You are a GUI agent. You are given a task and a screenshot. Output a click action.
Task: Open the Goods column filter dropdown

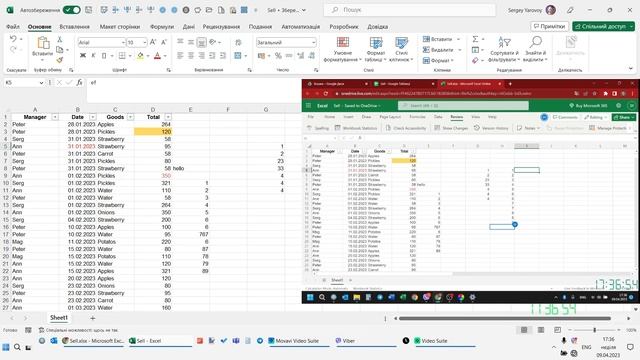pyautogui.click(x=130, y=117)
